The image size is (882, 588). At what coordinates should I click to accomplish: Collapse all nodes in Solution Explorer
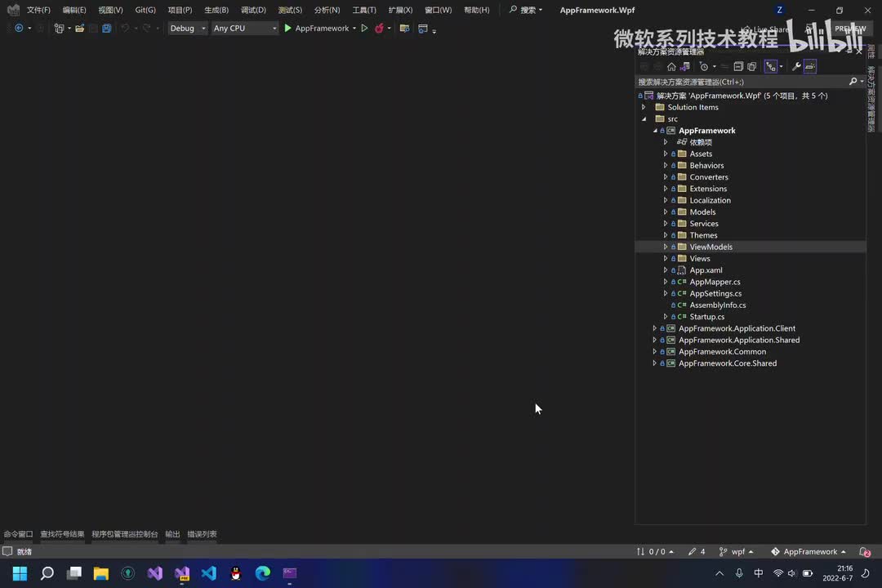738,67
